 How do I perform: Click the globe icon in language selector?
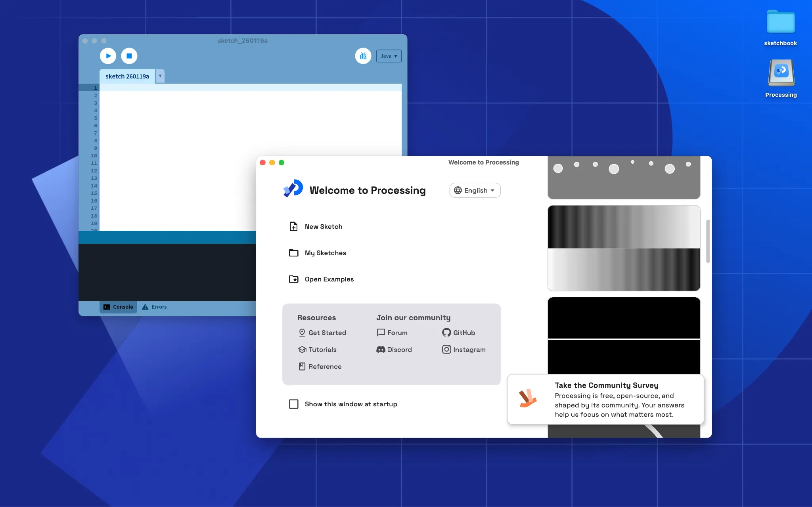pos(458,190)
